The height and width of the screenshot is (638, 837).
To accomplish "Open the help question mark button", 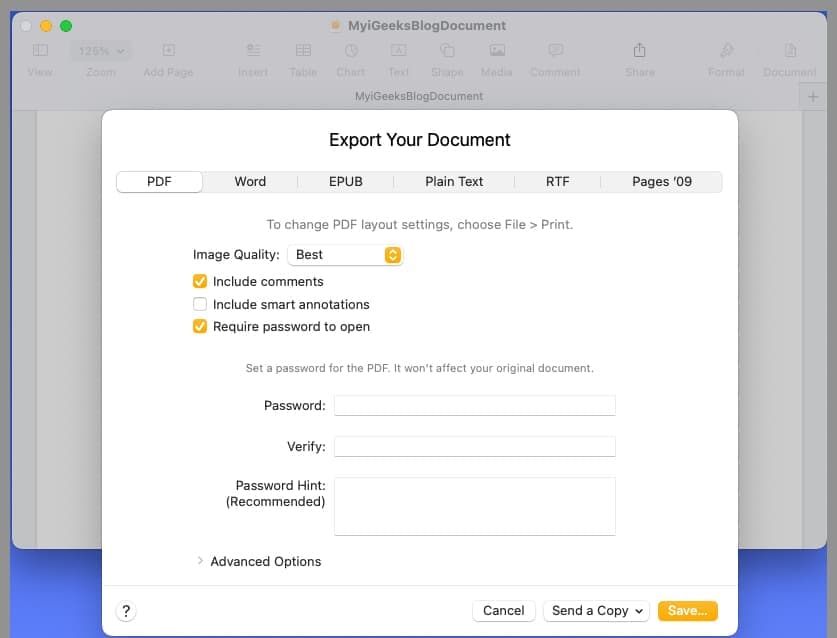I will 126,611.
